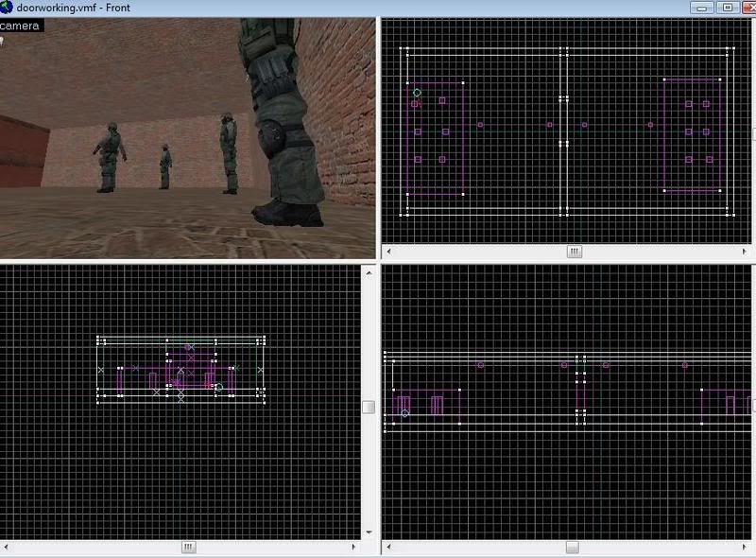Select the green circle entity in top-right viewport

(417, 92)
